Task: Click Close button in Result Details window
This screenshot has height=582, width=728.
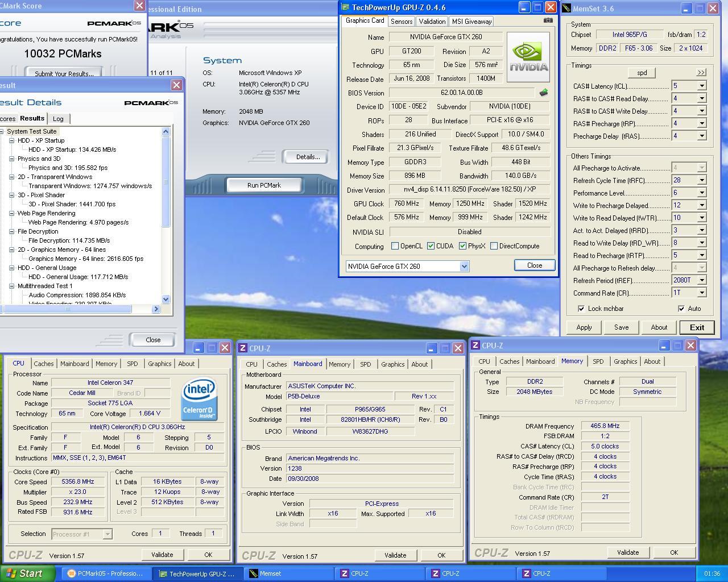Action: pos(153,340)
